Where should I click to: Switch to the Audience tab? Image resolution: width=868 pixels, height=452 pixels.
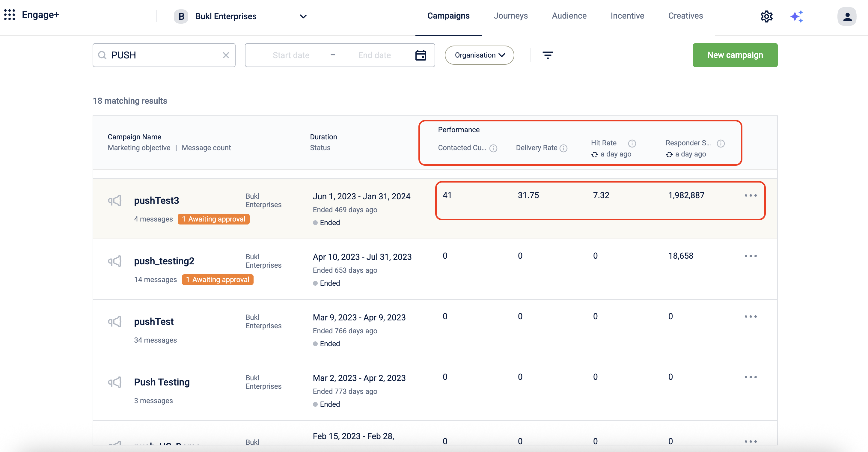point(569,16)
